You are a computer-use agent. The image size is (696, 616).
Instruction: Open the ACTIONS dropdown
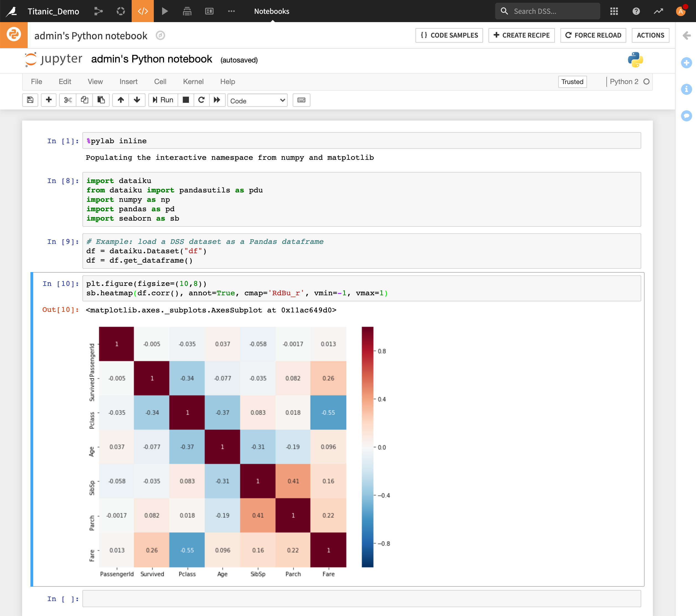tap(650, 35)
